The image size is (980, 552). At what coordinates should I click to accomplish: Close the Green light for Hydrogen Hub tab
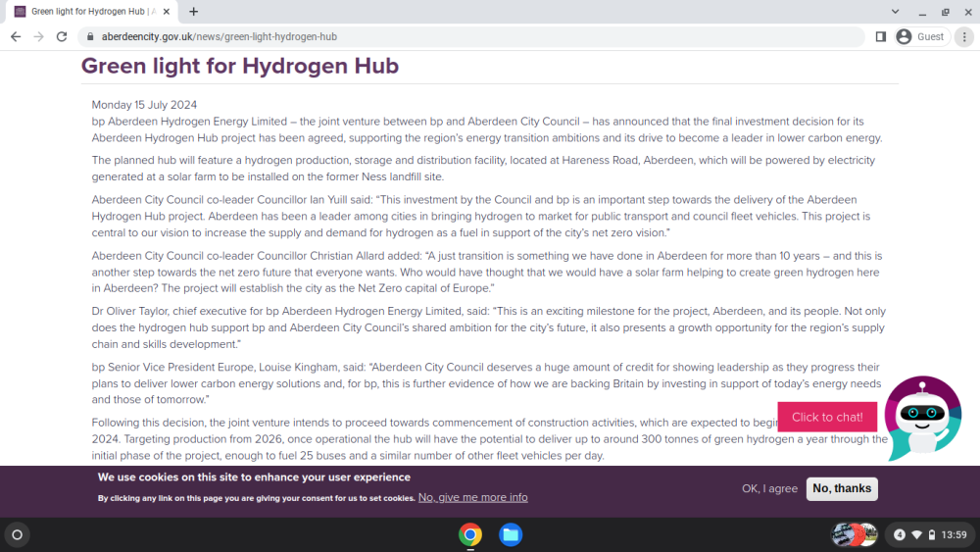(x=167, y=11)
